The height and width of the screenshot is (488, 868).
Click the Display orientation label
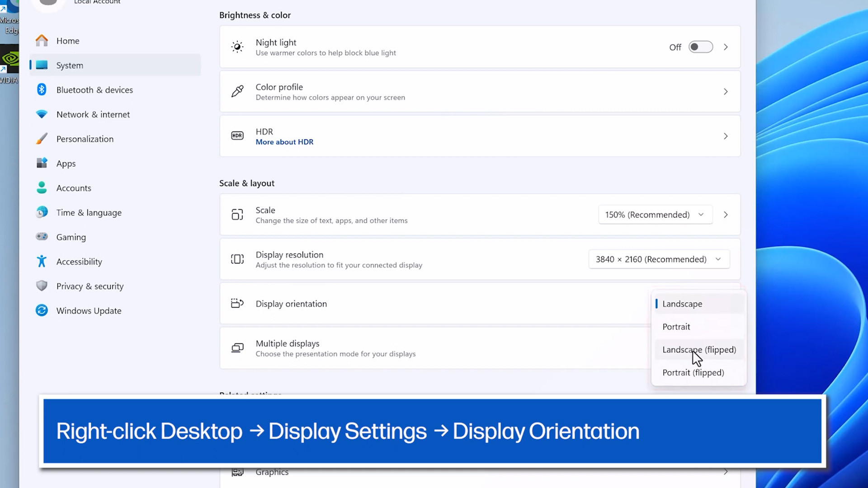291,304
